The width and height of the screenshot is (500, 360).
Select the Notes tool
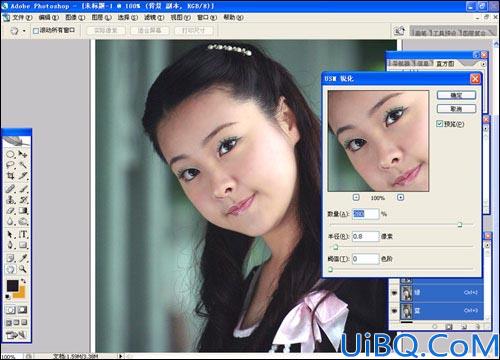pos(11,258)
